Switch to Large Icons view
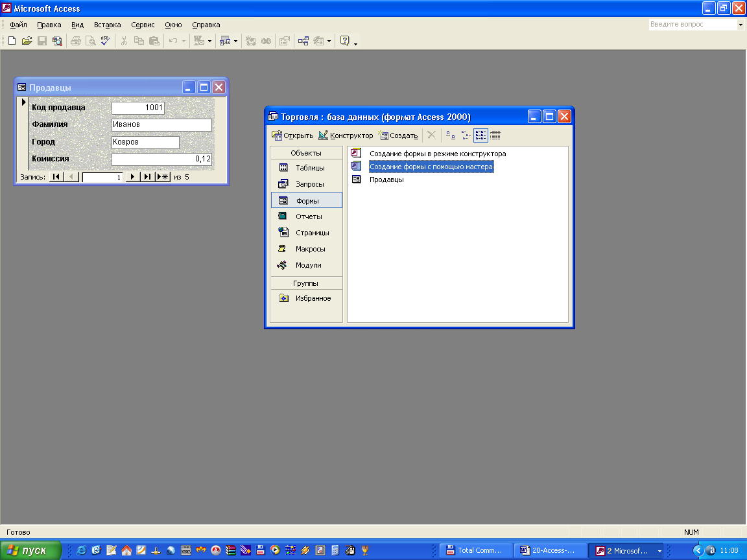This screenshot has height=560, width=747. 450,135
